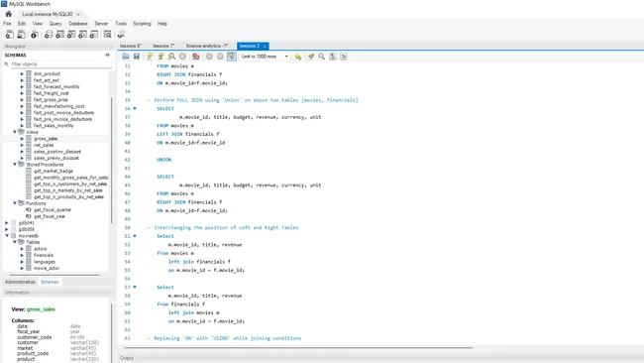Commit the transaction icon
Viewport: 644px width, 363px height.
point(209,57)
